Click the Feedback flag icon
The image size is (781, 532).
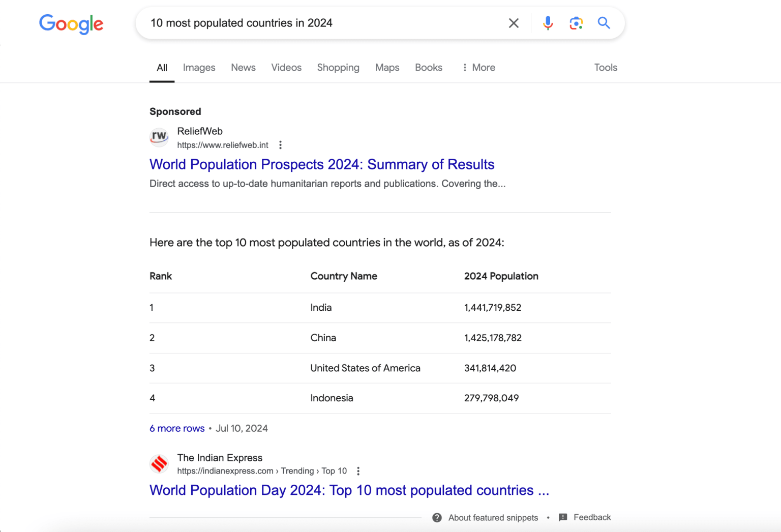coord(563,517)
